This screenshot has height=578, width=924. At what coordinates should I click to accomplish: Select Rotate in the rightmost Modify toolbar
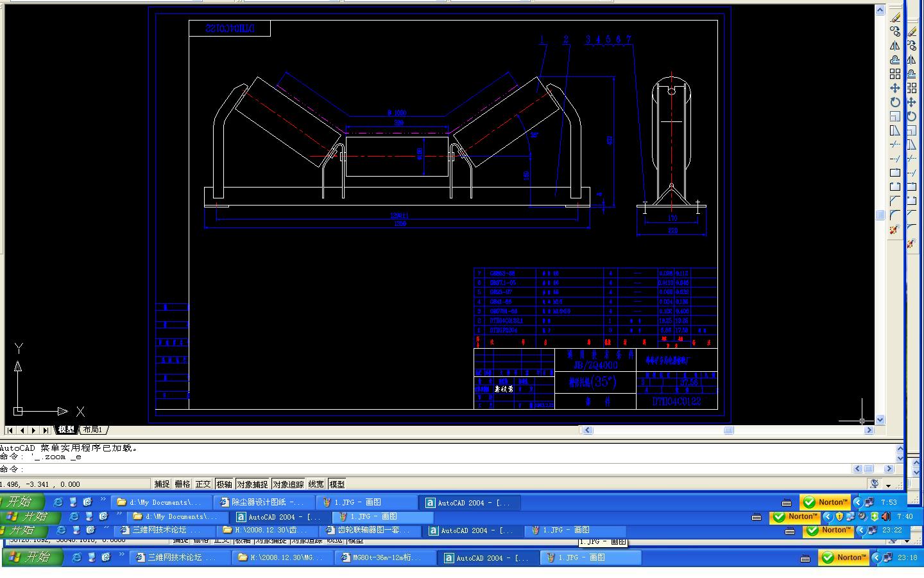(x=912, y=116)
